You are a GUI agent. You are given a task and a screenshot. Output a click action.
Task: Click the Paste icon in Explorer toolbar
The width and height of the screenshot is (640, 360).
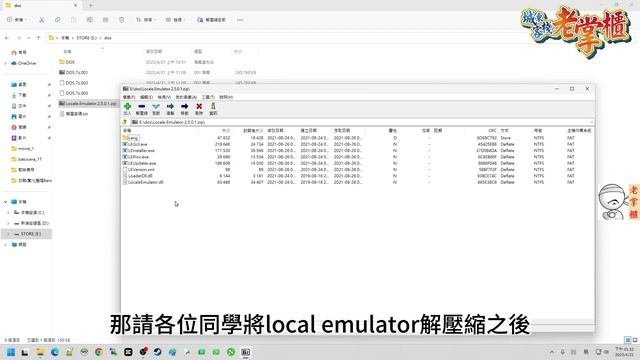pyautogui.click(x=73, y=20)
